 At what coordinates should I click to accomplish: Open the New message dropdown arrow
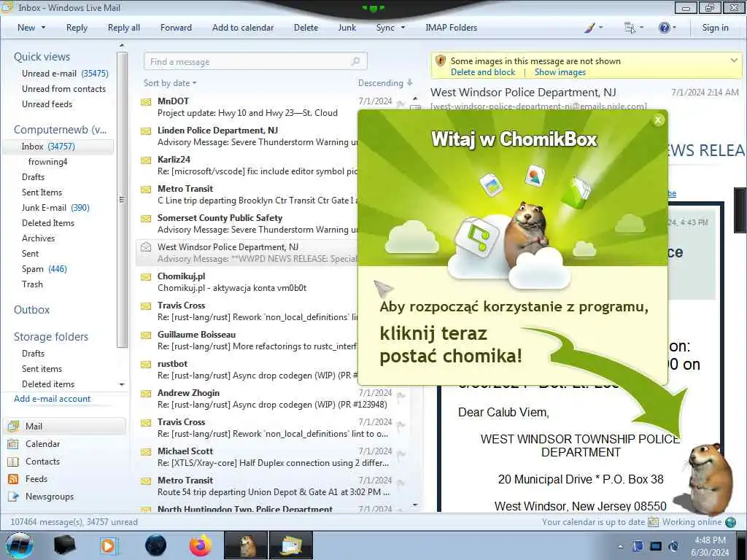pos(43,28)
